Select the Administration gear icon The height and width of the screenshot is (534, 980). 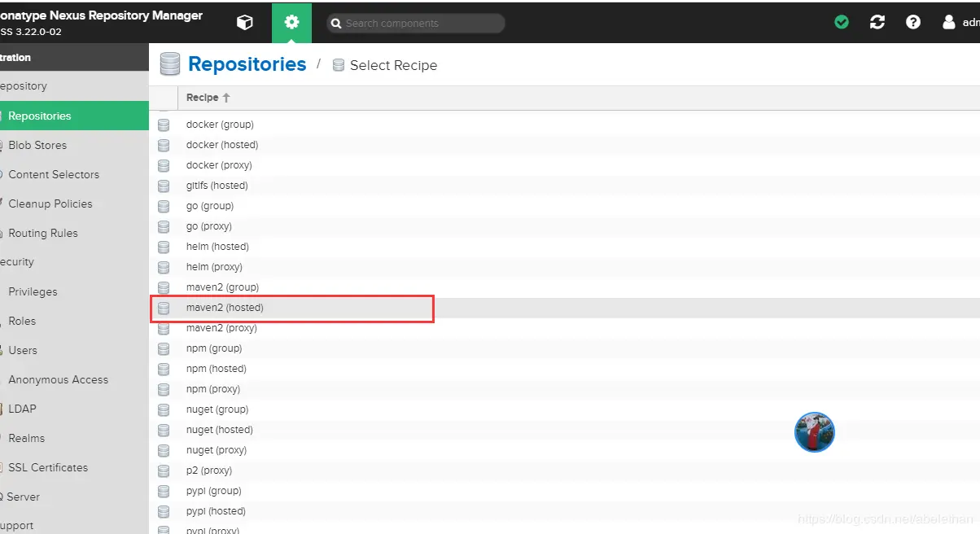click(291, 23)
